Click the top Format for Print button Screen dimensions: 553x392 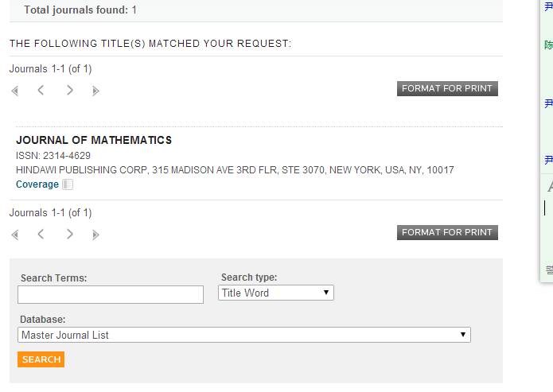pos(447,89)
